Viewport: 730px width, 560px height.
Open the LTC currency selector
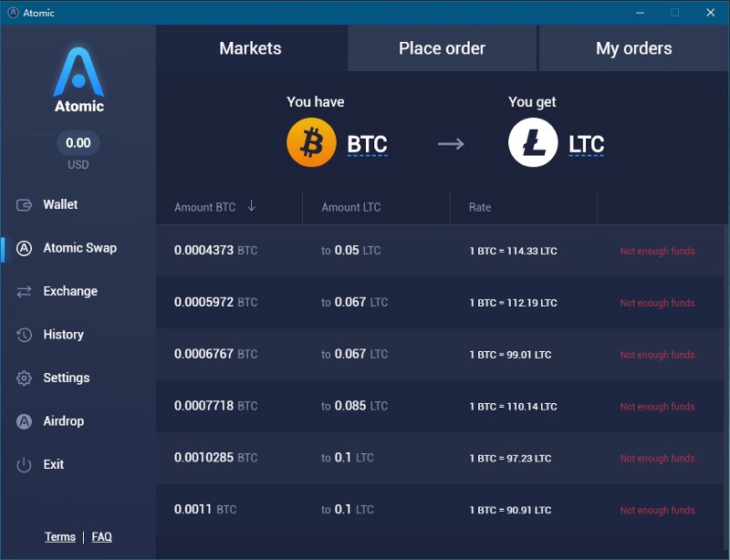tap(586, 145)
